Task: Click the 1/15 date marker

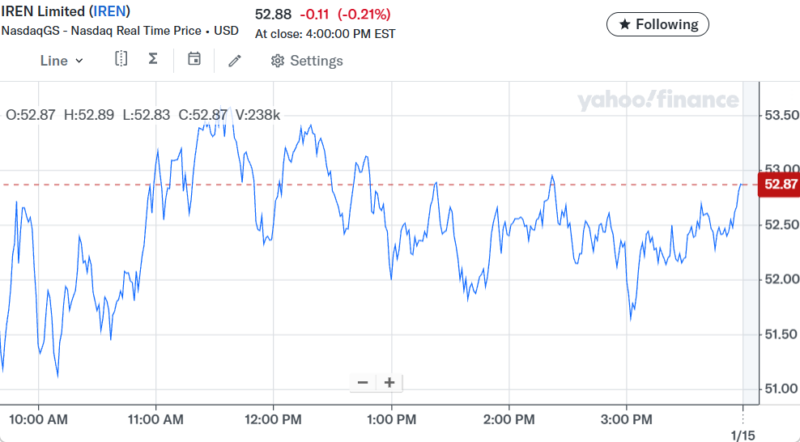Action: [742, 435]
